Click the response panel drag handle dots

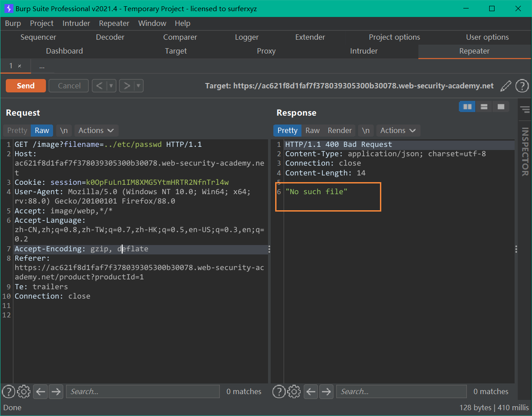point(516,249)
